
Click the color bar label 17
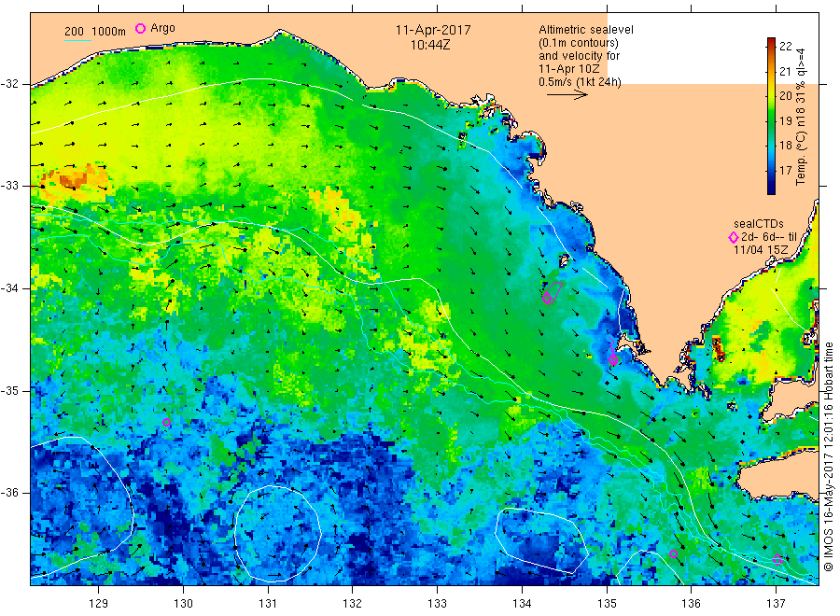pyautogui.click(x=785, y=171)
